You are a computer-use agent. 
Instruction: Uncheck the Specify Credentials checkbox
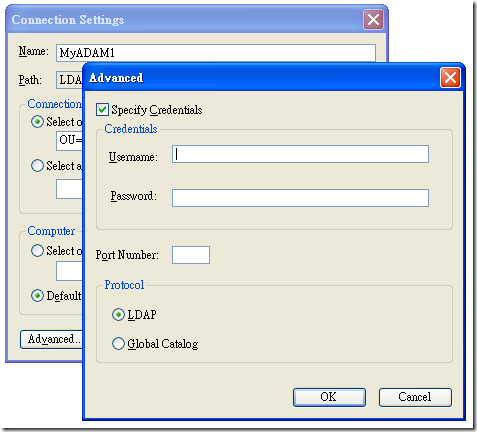tap(102, 110)
